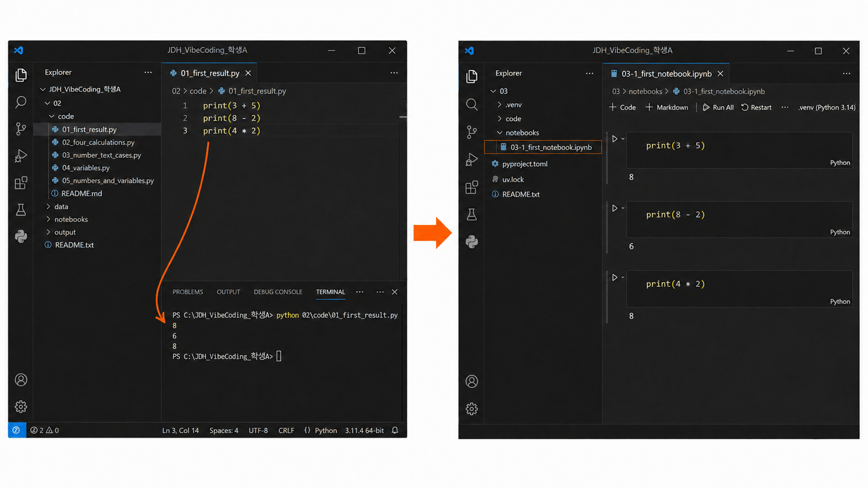Click Ln 3, Col 14 in status bar
868x488 pixels.
[181, 431]
